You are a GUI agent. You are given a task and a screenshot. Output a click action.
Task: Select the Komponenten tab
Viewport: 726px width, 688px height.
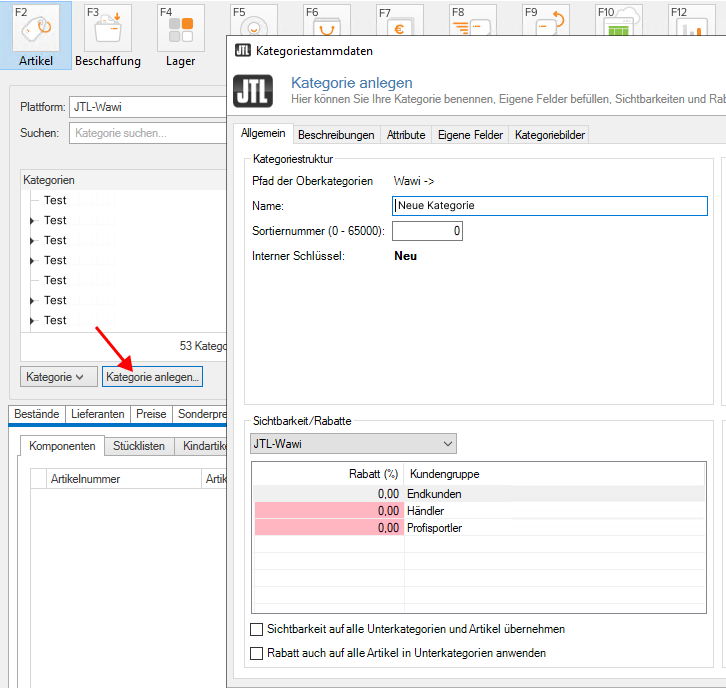(x=62, y=446)
